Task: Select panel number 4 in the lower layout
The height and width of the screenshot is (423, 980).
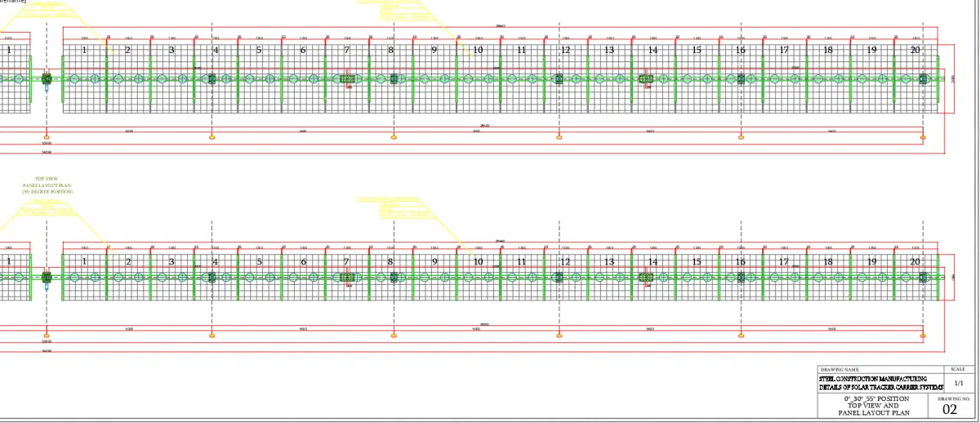Action: point(216,261)
